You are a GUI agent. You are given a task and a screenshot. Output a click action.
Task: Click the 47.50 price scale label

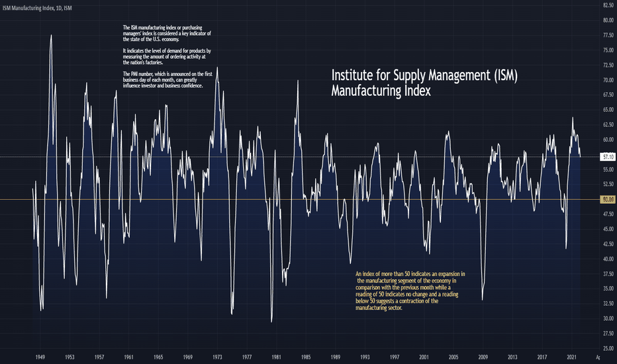[x=608, y=214]
